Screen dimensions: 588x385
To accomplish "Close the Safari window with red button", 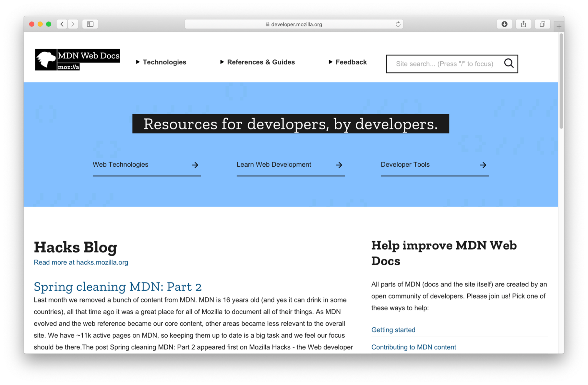I will click(32, 24).
